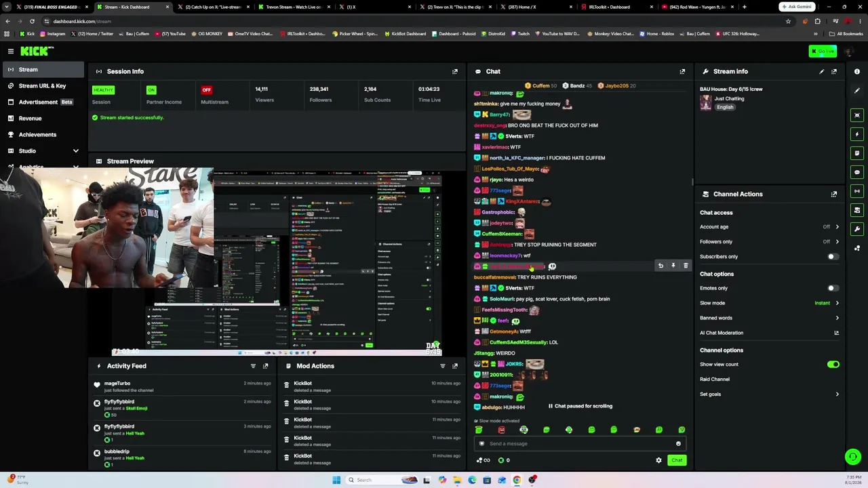Click the red angry emote quick button
The image size is (868, 488).
501,430
